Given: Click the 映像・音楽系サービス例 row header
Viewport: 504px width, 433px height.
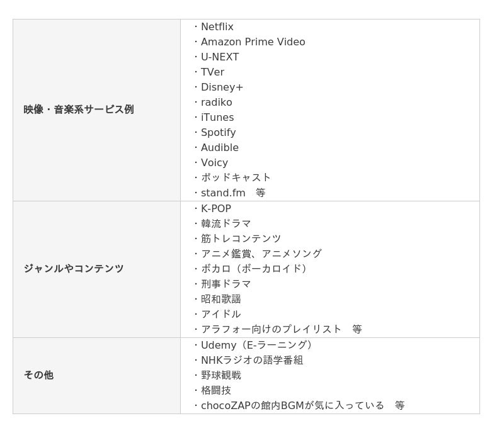Looking at the screenshot, I should pyautogui.click(x=79, y=110).
